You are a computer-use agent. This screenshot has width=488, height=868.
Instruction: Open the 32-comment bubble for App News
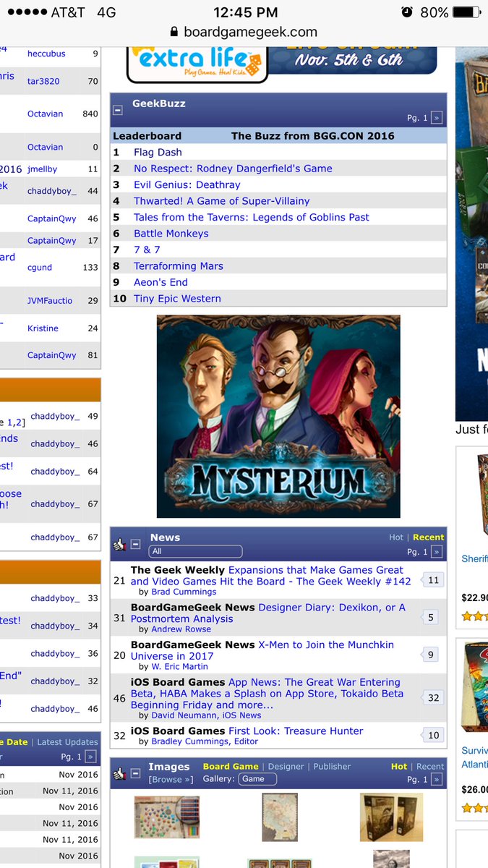(x=432, y=698)
